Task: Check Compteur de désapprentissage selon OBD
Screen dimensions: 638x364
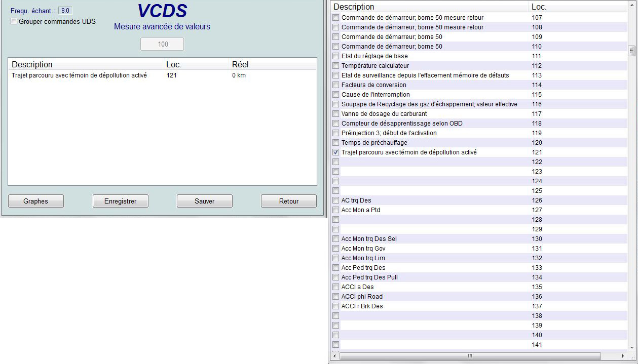Action: pyautogui.click(x=335, y=123)
